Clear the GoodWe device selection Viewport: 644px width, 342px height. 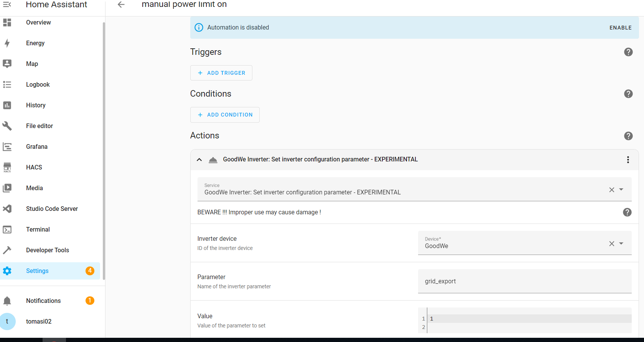(x=612, y=243)
